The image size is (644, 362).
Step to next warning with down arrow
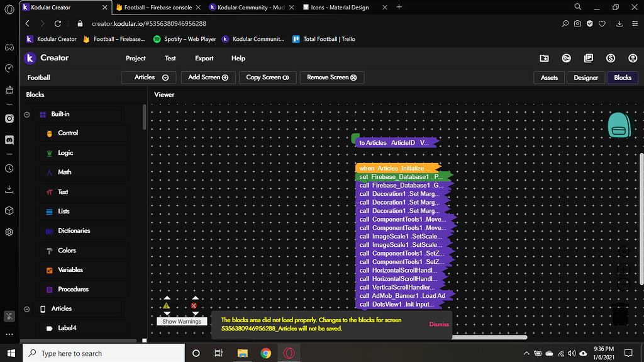pyautogui.click(x=167, y=314)
